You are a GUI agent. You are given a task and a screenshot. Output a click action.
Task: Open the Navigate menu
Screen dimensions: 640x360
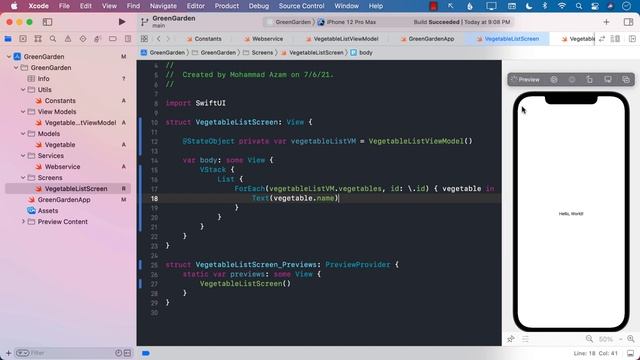(163, 6)
